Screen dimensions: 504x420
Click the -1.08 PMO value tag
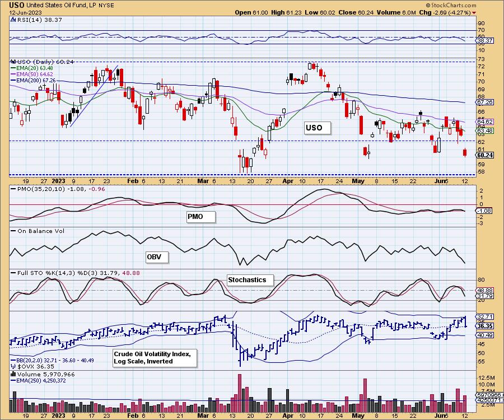coord(485,211)
